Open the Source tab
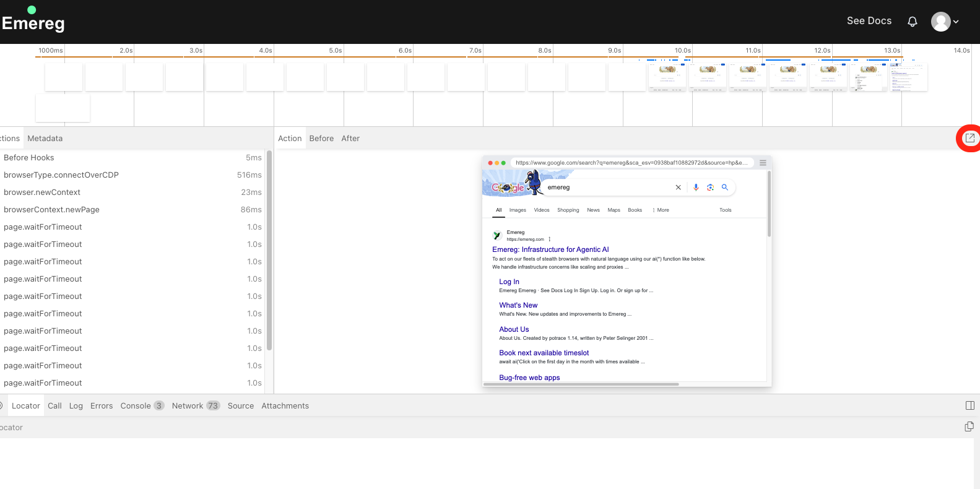This screenshot has width=980, height=489. coord(241,406)
